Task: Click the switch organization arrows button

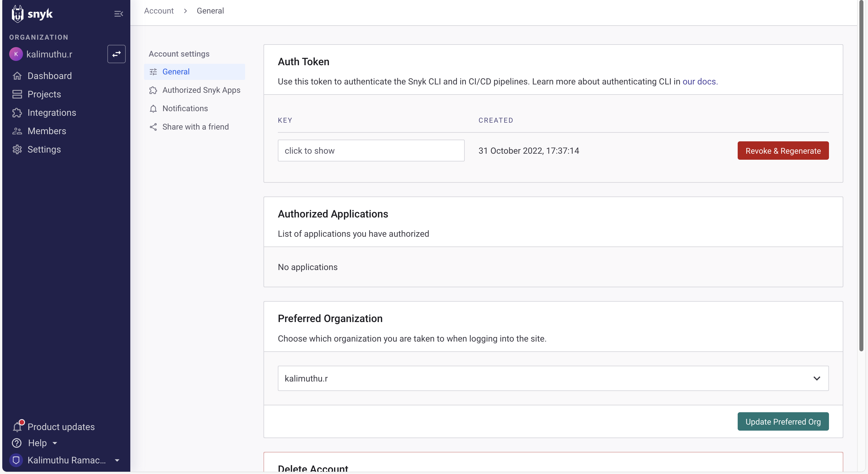Action: pyautogui.click(x=116, y=54)
